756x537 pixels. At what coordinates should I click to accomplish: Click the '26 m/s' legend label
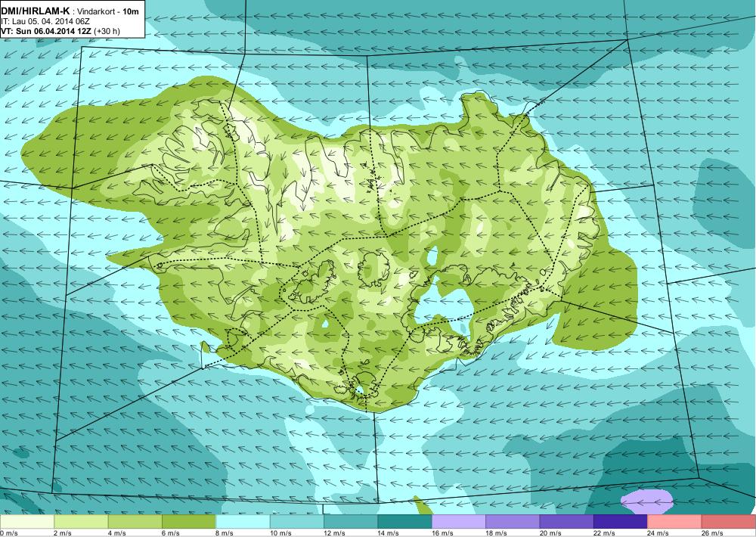pyautogui.click(x=713, y=532)
